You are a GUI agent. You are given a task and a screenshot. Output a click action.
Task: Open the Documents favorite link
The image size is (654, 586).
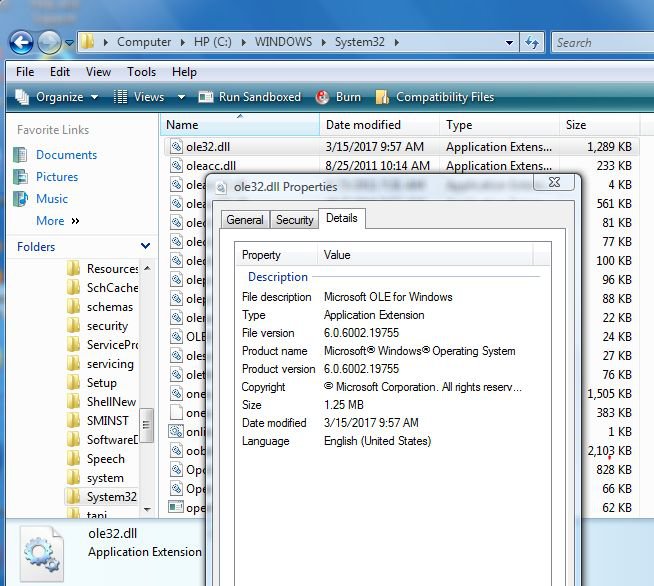[66, 155]
